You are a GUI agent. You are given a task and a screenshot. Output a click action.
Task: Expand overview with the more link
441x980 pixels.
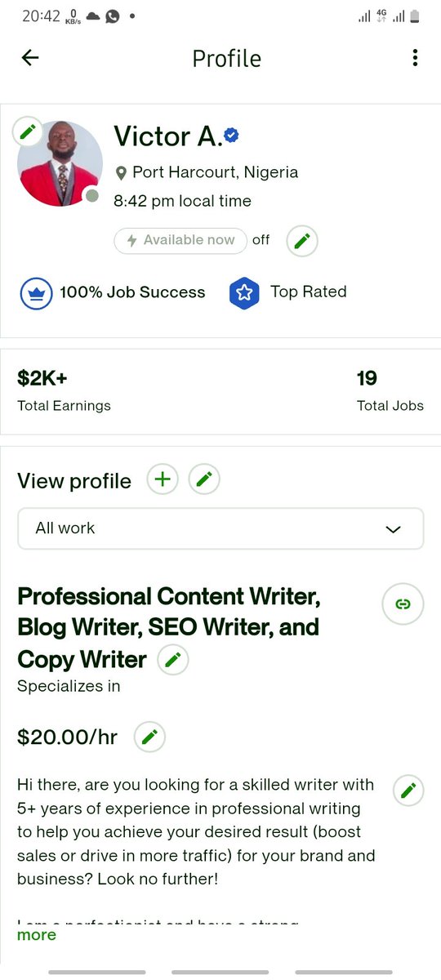click(x=37, y=934)
